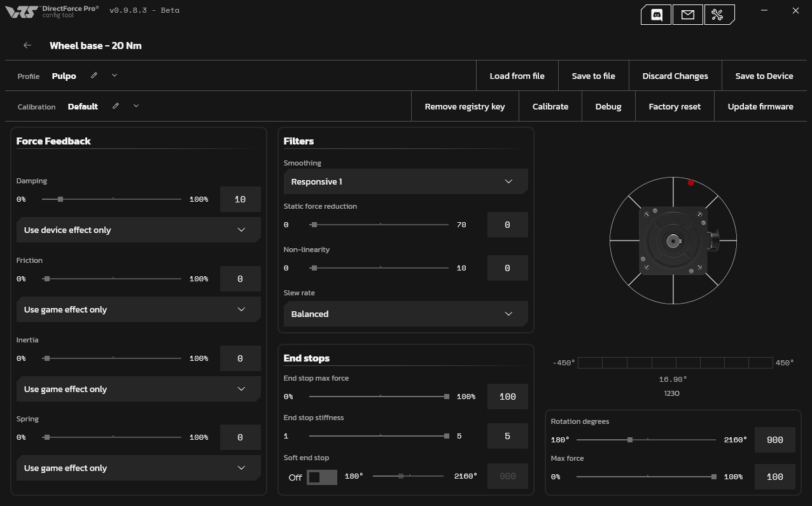Click the '16.90°' angle readout
Viewport: 812px width, 506px height.
(673, 379)
